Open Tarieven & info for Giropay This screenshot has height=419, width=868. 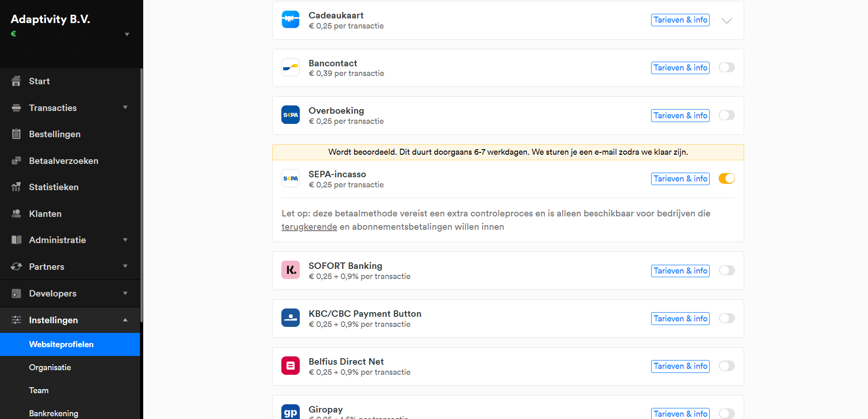(680, 413)
